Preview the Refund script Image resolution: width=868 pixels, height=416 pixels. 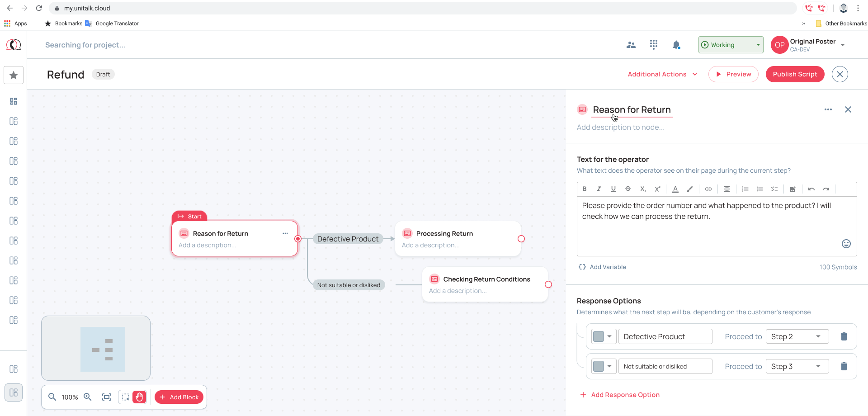pyautogui.click(x=733, y=74)
